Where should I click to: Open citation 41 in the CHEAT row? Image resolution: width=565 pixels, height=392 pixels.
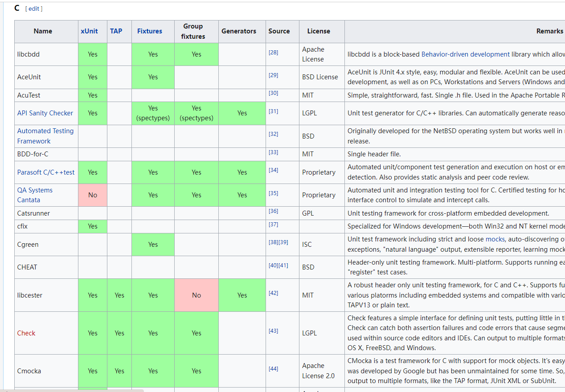283,265
